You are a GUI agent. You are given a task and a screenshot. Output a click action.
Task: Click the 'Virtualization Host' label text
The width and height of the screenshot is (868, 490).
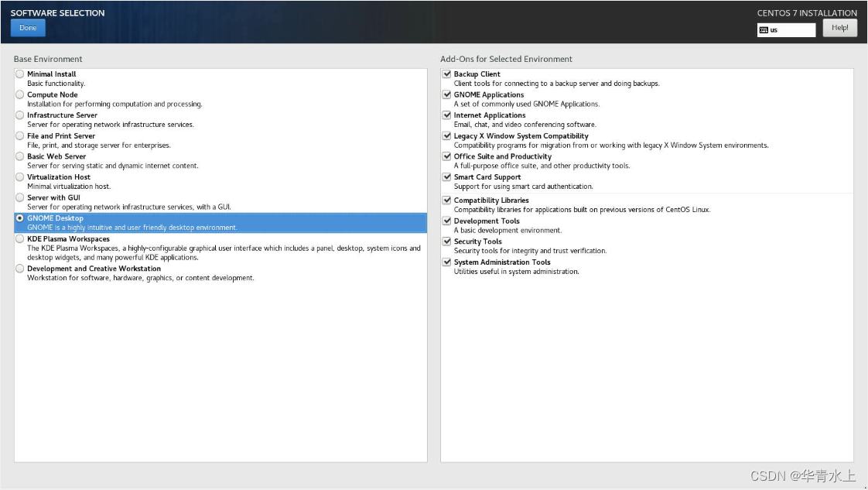point(59,177)
